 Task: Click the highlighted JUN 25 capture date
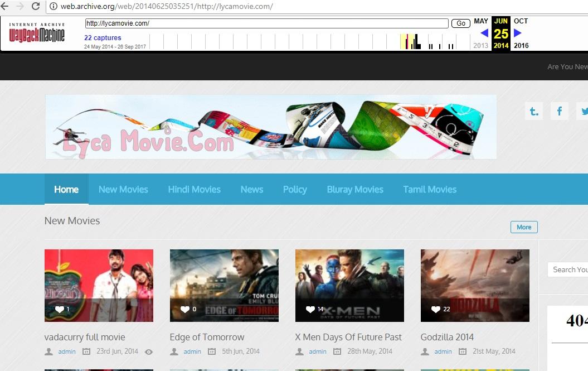pyautogui.click(x=501, y=33)
